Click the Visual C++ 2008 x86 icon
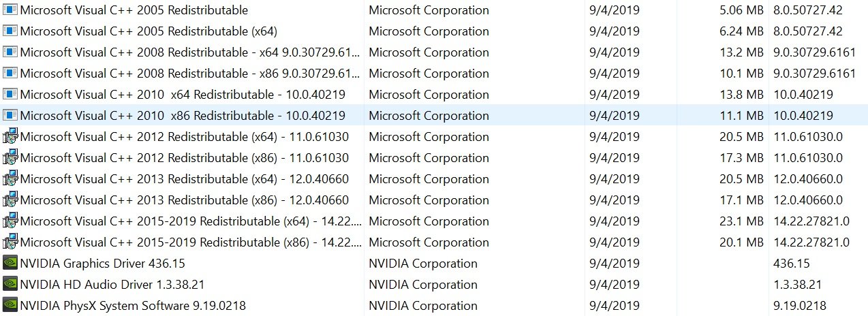Image resolution: width=868 pixels, height=316 pixels. [x=10, y=74]
